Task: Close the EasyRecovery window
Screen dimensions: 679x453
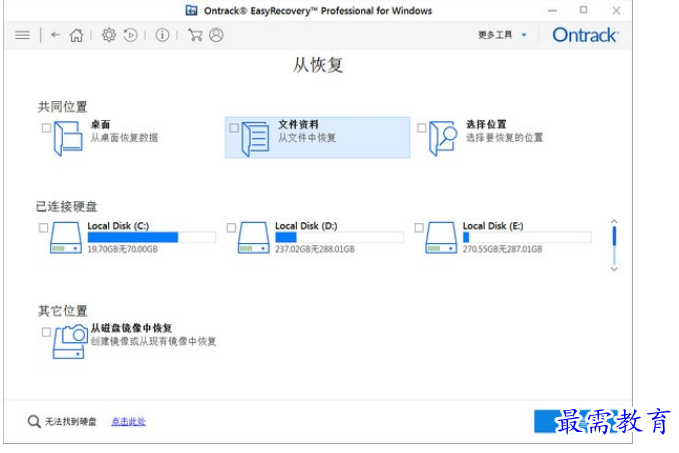Action: (616, 10)
